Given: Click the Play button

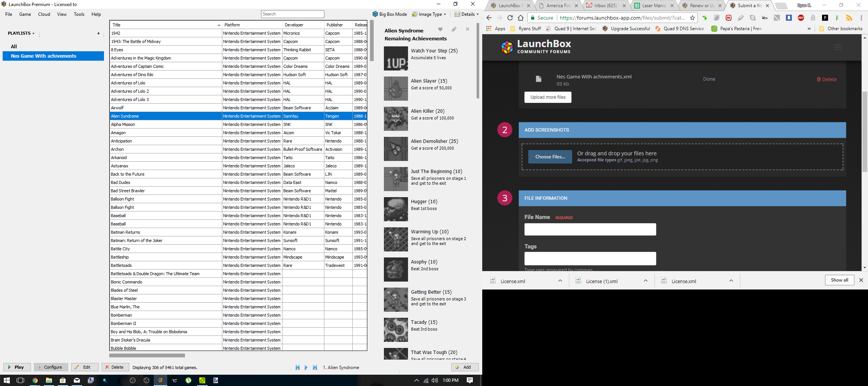Looking at the screenshot, I should [17, 367].
